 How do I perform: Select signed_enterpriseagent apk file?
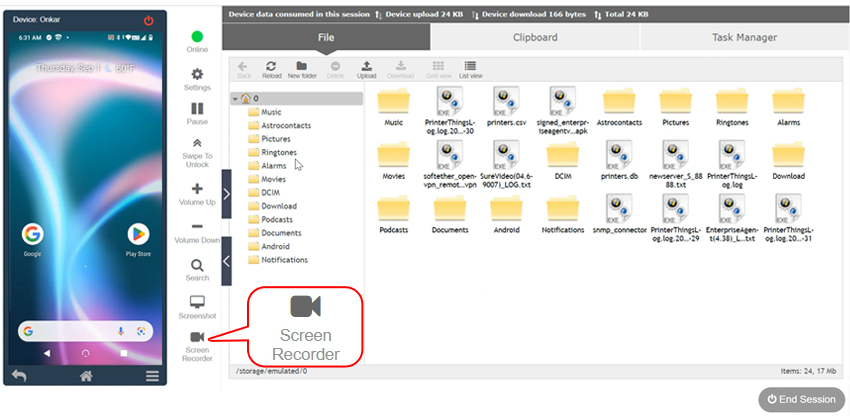point(563,111)
